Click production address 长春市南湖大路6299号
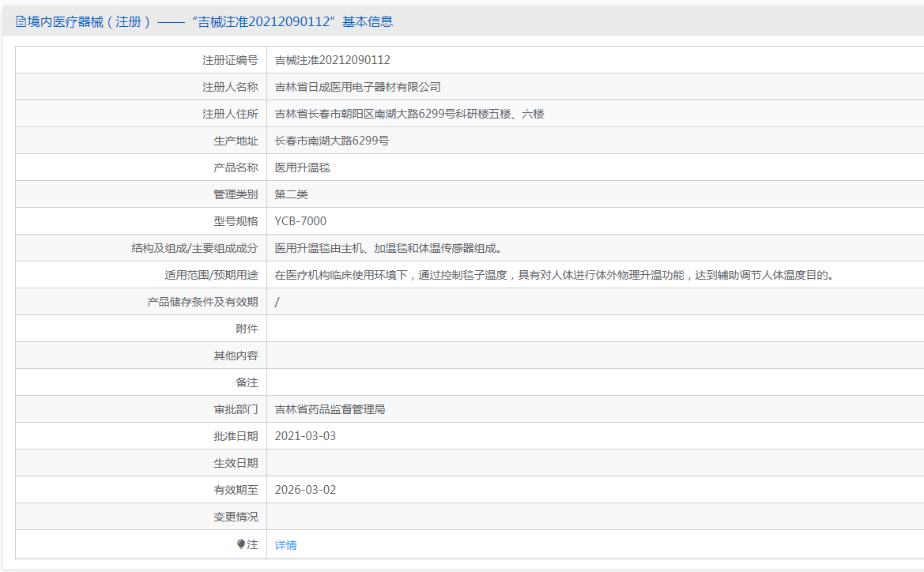924x572 pixels. (x=331, y=141)
